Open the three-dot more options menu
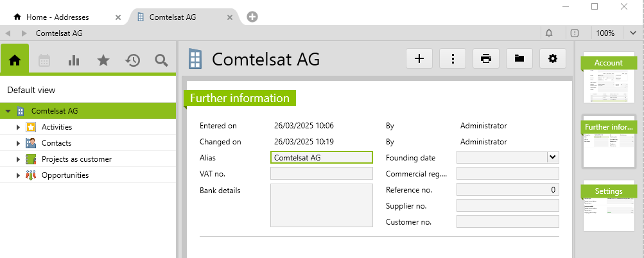644x258 pixels. tap(453, 58)
